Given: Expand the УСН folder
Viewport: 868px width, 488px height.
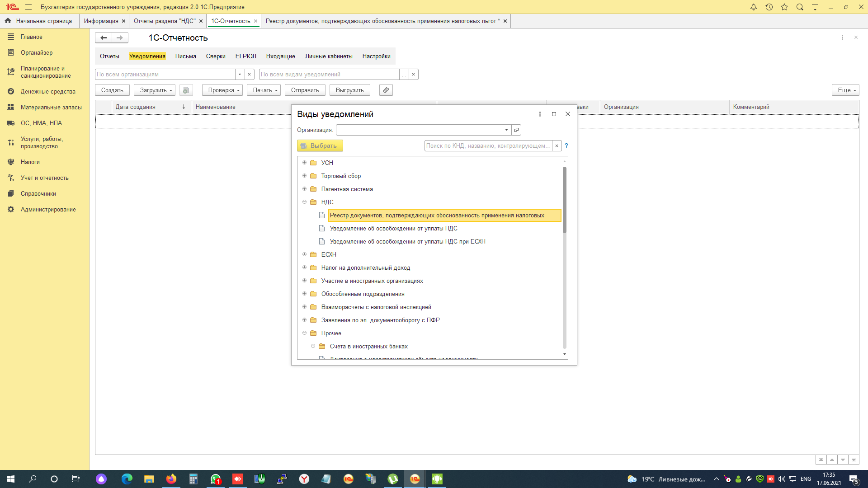Looking at the screenshot, I should point(305,163).
